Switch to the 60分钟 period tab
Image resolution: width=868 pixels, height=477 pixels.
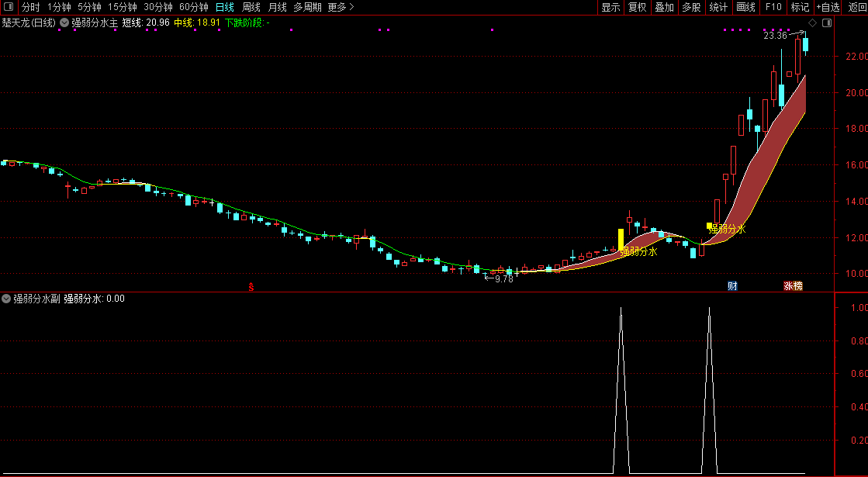click(194, 7)
